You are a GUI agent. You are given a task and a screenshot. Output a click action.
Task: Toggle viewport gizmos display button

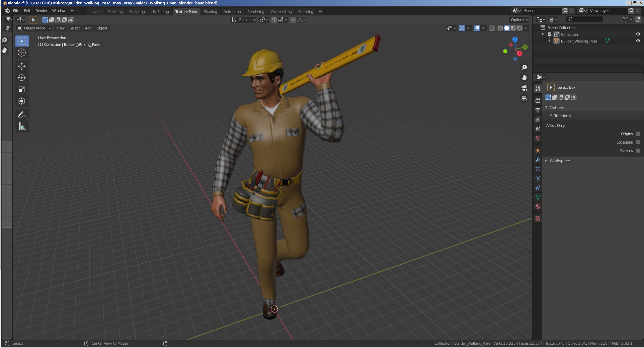[462, 28]
